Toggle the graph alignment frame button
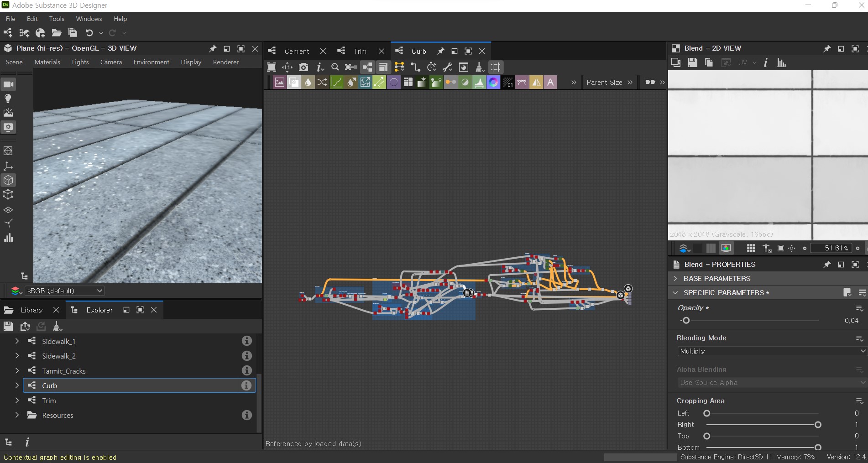The width and height of the screenshot is (868, 463). coord(496,68)
